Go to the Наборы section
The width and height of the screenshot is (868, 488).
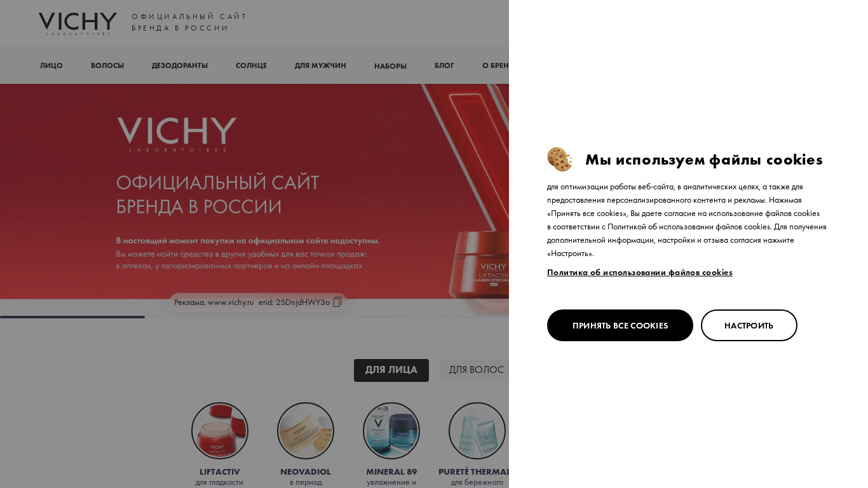pyautogui.click(x=390, y=66)
